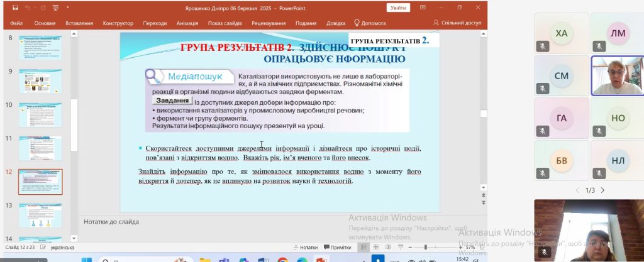
Task: Go to the Рецензування tab
Action: coord(269,23)
